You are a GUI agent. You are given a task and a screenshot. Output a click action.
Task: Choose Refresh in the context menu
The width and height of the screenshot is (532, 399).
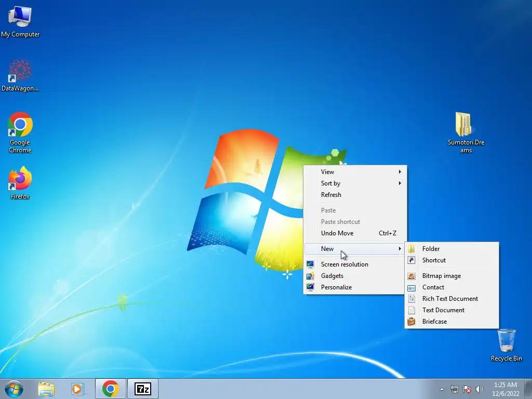coord(355,195)
